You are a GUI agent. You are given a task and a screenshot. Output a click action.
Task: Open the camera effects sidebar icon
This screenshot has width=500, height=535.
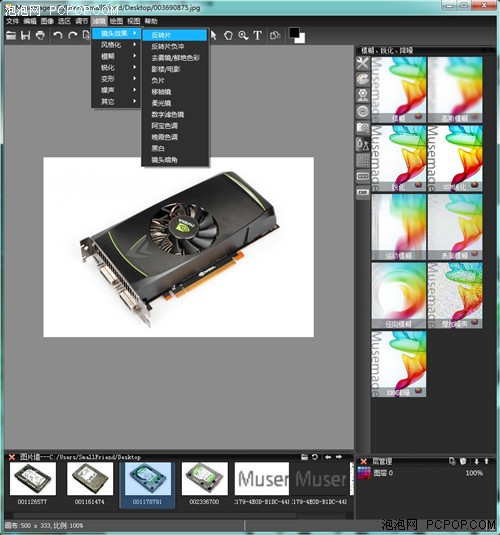[x=363, y=128]
